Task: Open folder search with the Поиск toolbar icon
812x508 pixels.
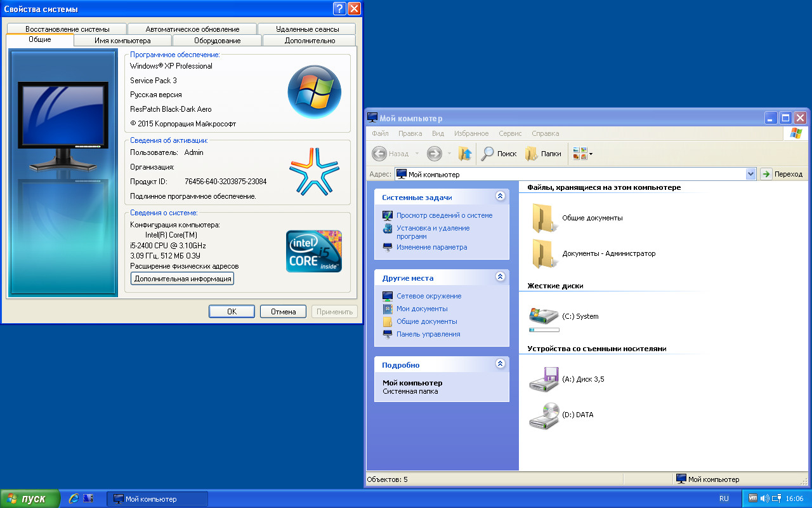Action: [499, 153]
